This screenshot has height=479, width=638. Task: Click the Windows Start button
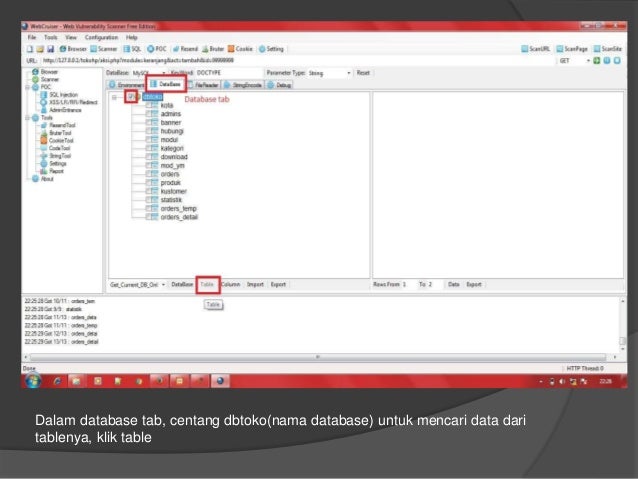point(33,381)
